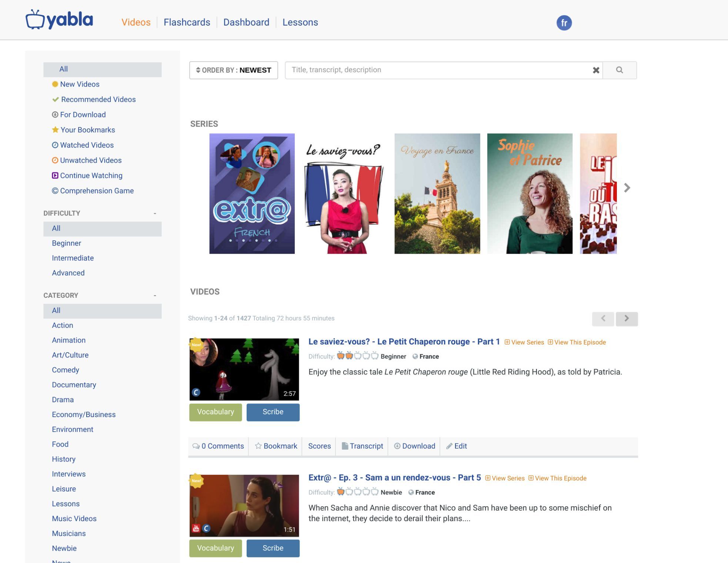Collapse the Category section

coord(155,296)
